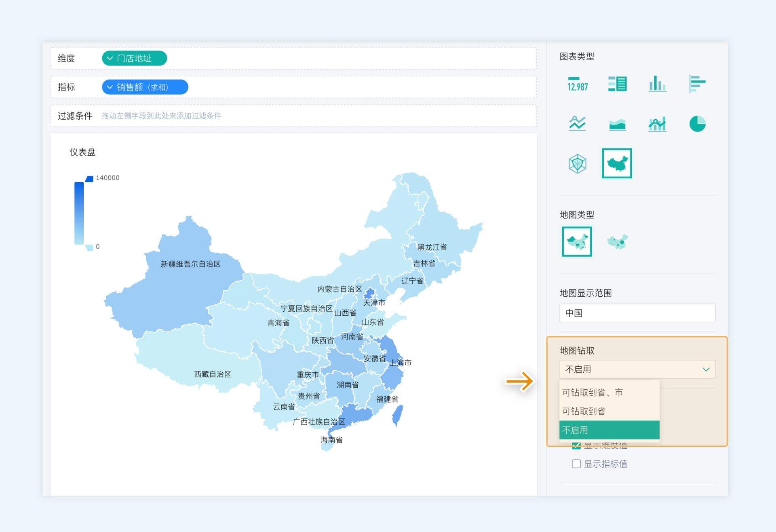
Task: Choose the horizontal bar chart icon
Action: [x=697, y=84]
